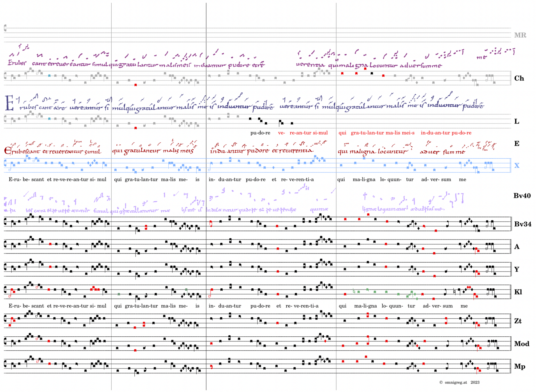Viewport: 536px width, 392px height.
Task: Click the Mp manuscript label
Action: tap(519, 366)
